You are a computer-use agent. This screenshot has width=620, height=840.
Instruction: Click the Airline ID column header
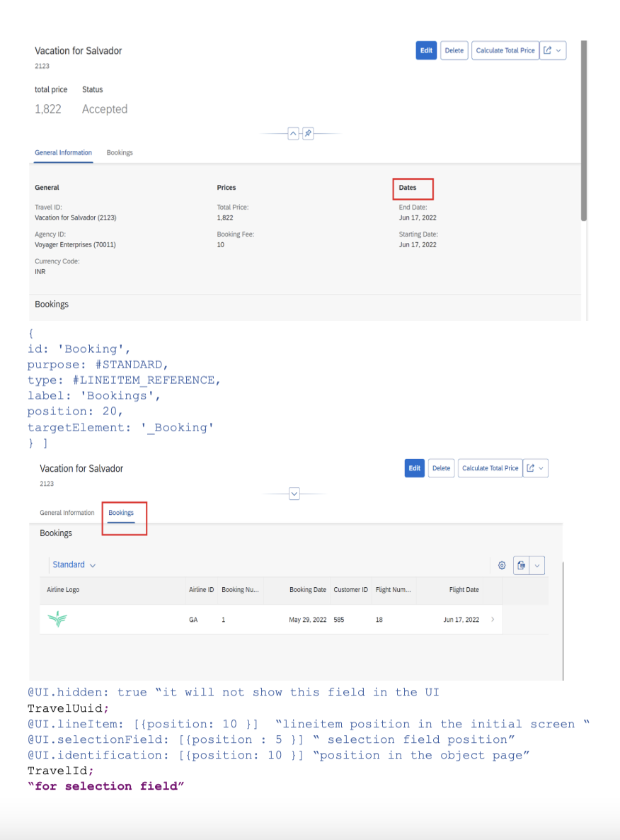[x=201, y=590]
